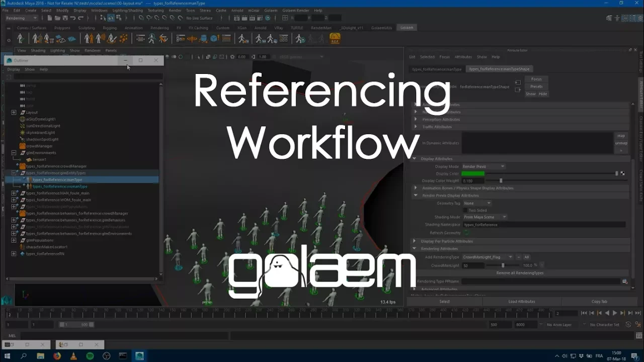
Task: Open Firefox from the taskbar
Action: tap(56, 356)
